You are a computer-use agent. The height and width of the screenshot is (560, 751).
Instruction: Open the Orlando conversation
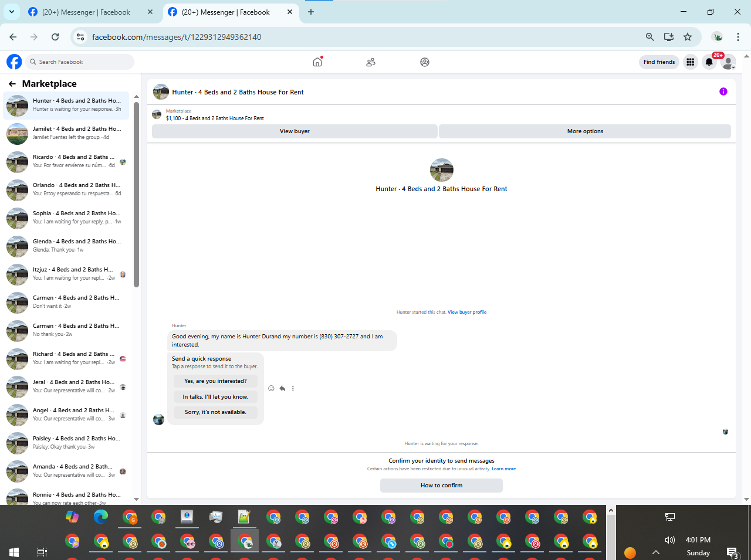(x=66, y=190)
